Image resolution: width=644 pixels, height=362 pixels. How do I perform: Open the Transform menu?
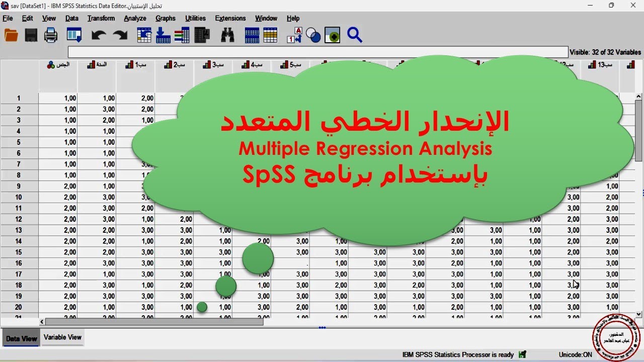(x=101, y=18)
